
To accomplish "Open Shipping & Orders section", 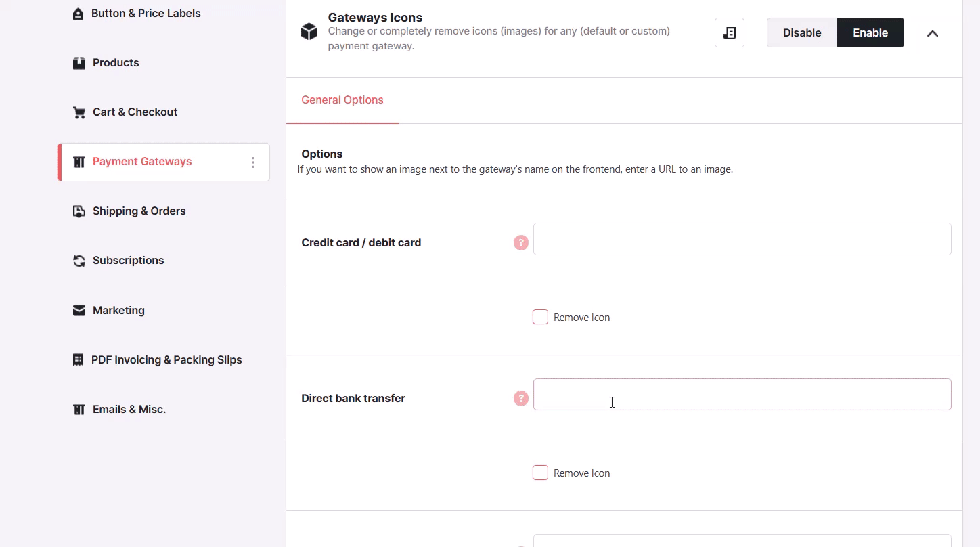I will (139, 211).
